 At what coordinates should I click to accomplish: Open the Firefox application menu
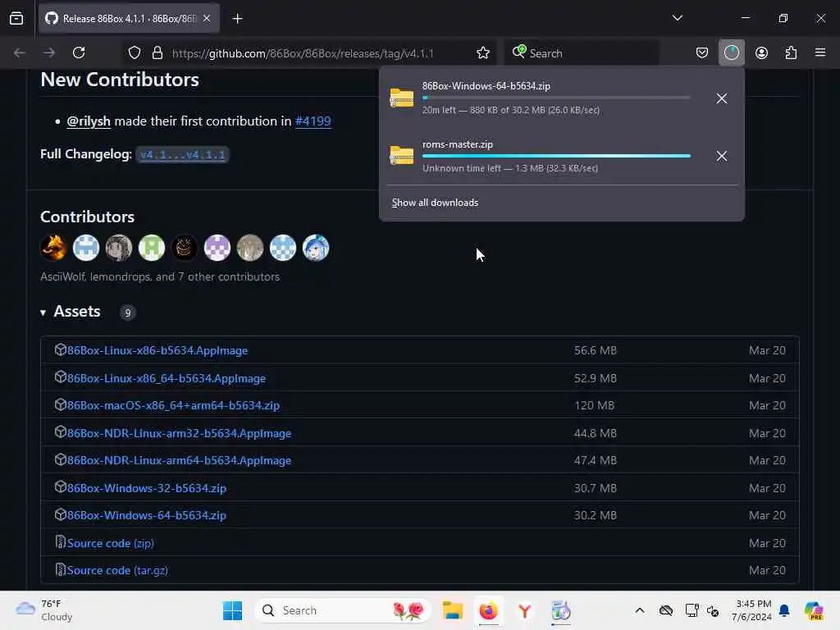(820, 53)
